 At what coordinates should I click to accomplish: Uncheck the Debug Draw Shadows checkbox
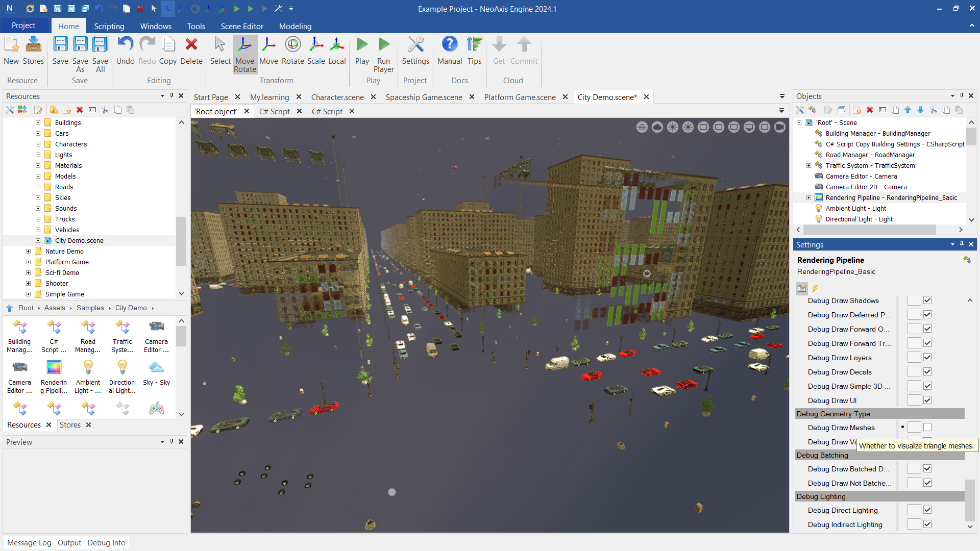[x=927, y=300]
